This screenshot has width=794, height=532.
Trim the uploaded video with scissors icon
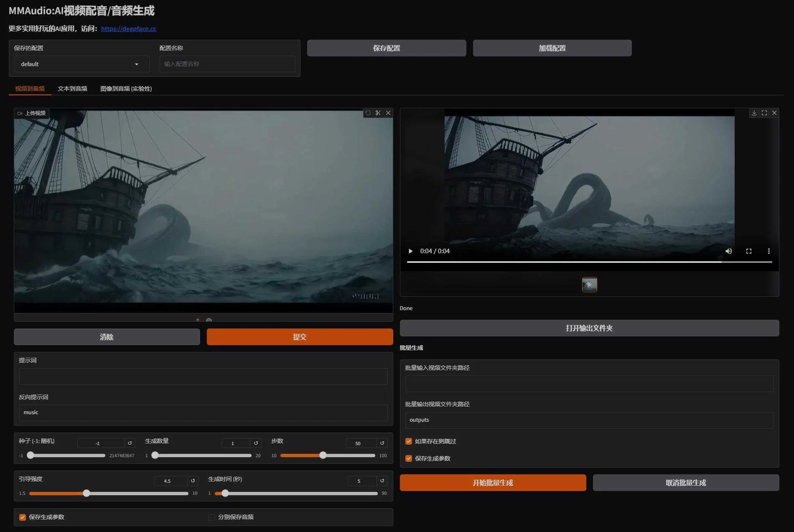coord(378,113)
